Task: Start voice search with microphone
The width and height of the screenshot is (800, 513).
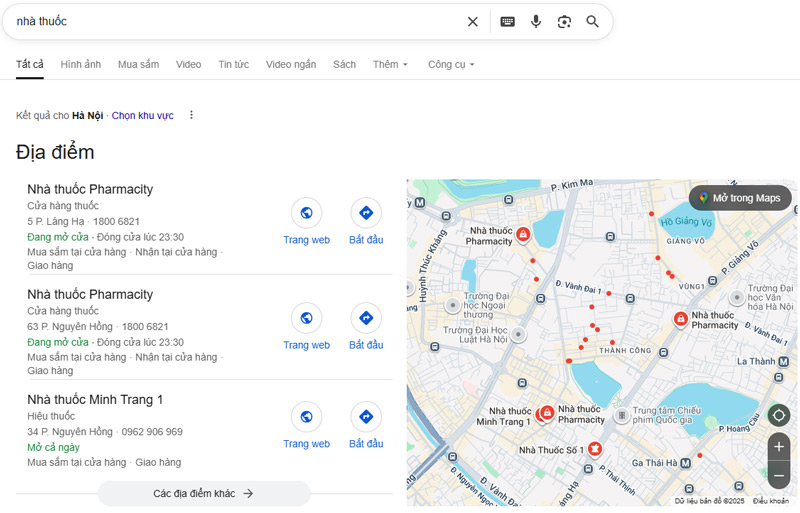Action: (x=536, y=21)
